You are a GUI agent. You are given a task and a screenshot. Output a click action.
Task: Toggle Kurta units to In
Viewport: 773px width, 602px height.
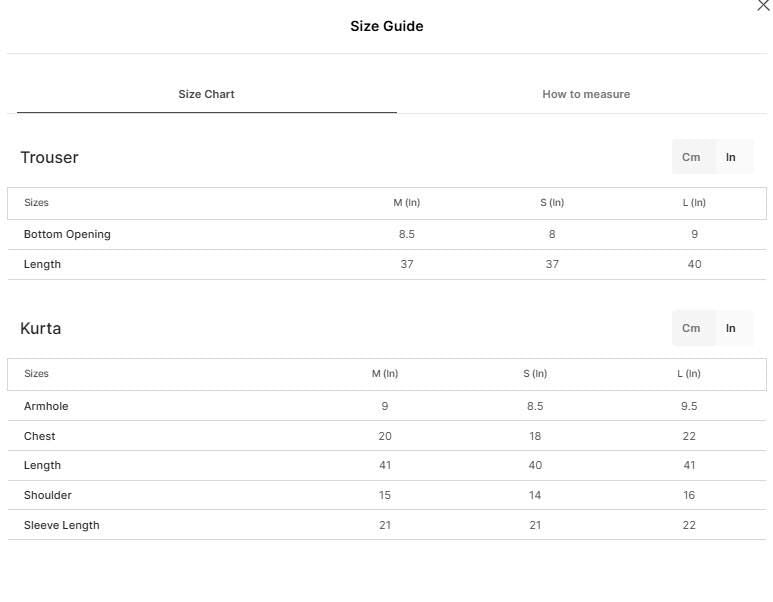pyautogui.click(x=731, y=328)
